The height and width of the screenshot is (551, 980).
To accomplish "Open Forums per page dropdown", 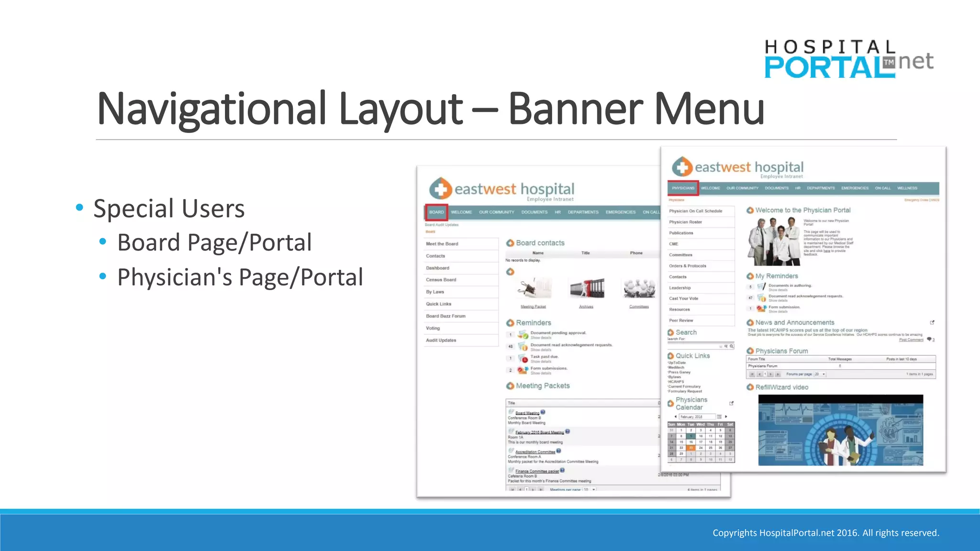I will pyautogui.click(x=821, y=374).
